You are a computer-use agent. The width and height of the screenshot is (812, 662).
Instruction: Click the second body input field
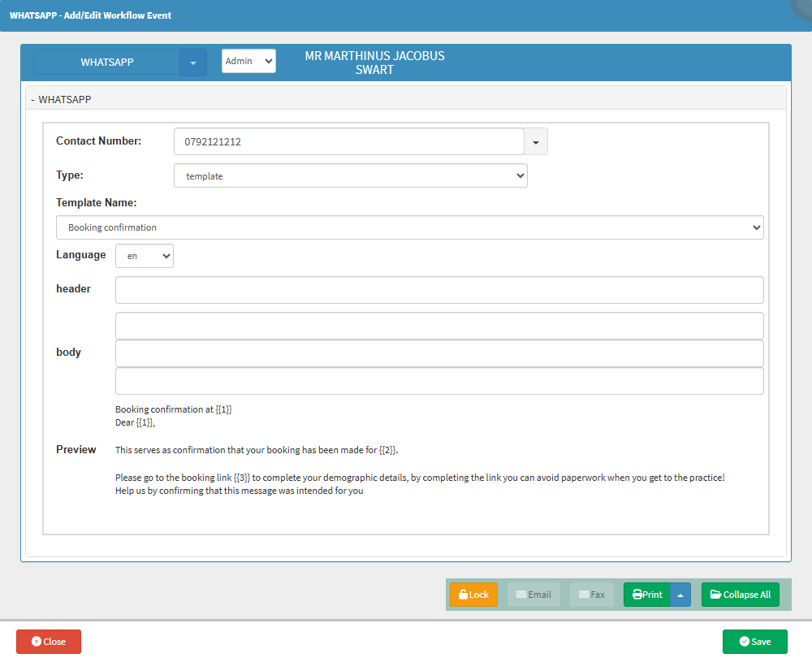pyautogui.click(x=439, y=353)
